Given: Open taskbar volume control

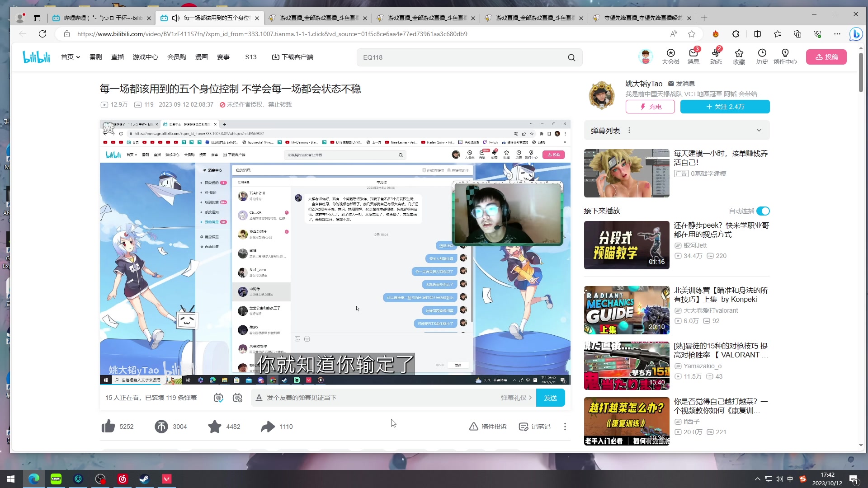Looking at the screenshot, I should pos(779,479).
